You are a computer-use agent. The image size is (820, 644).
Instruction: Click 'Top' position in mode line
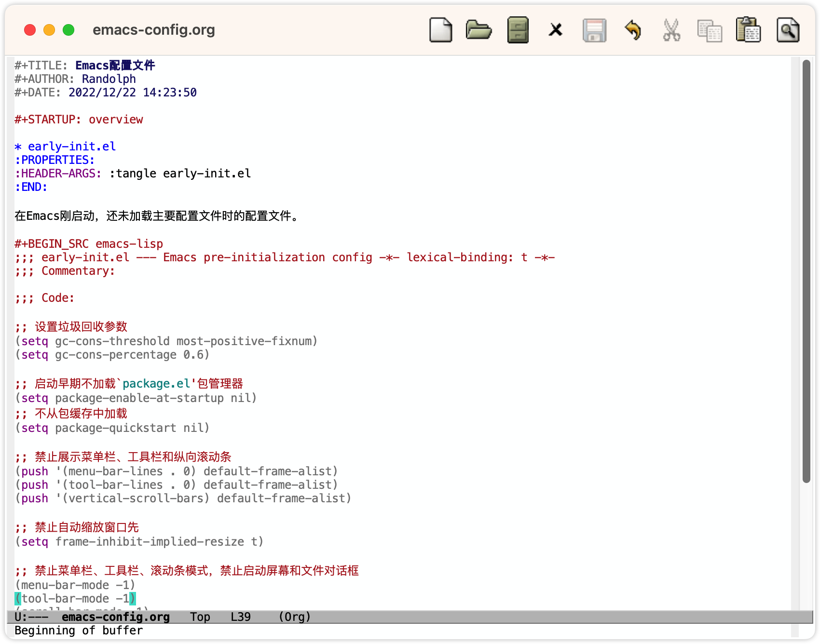tap(200, 617)
